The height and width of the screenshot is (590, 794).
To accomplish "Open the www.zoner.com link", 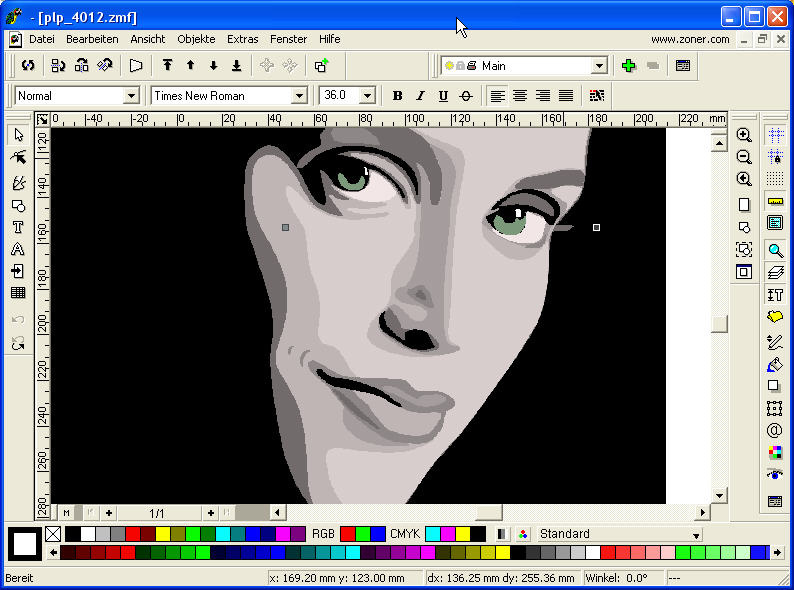I will click(x=690, y=39).
